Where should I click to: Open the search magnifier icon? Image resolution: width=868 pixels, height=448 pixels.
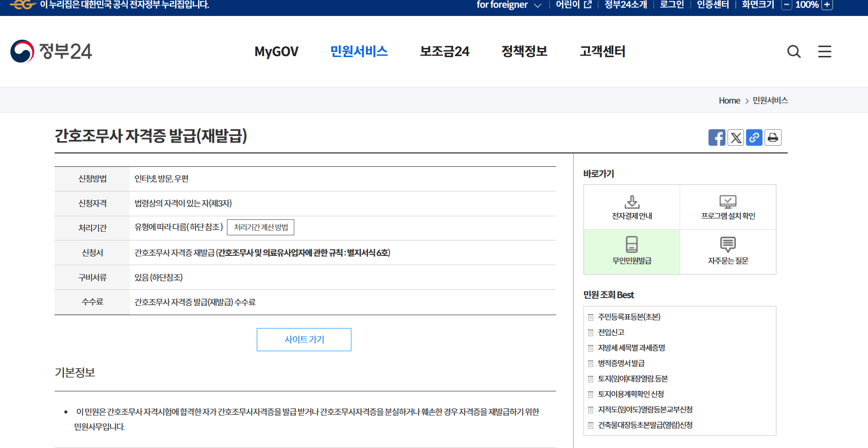point(794,51)
